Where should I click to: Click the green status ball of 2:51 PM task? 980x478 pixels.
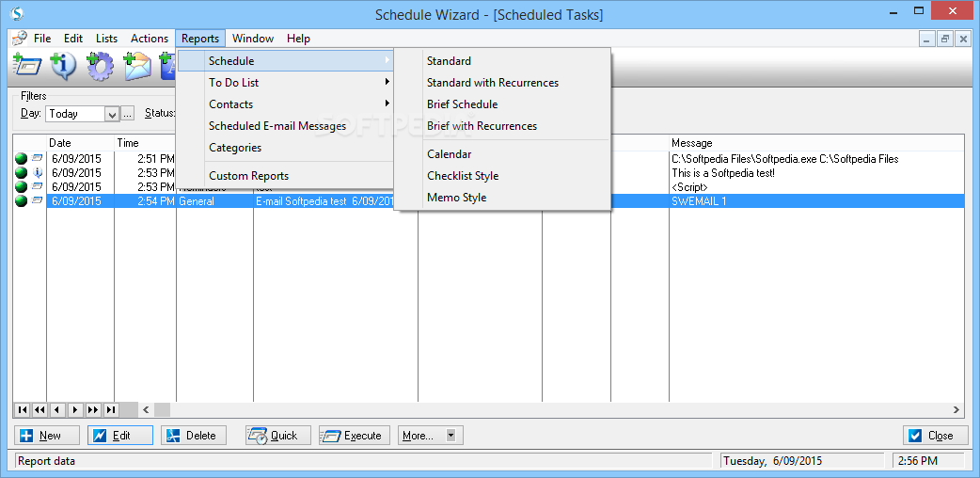pos(21,159)
